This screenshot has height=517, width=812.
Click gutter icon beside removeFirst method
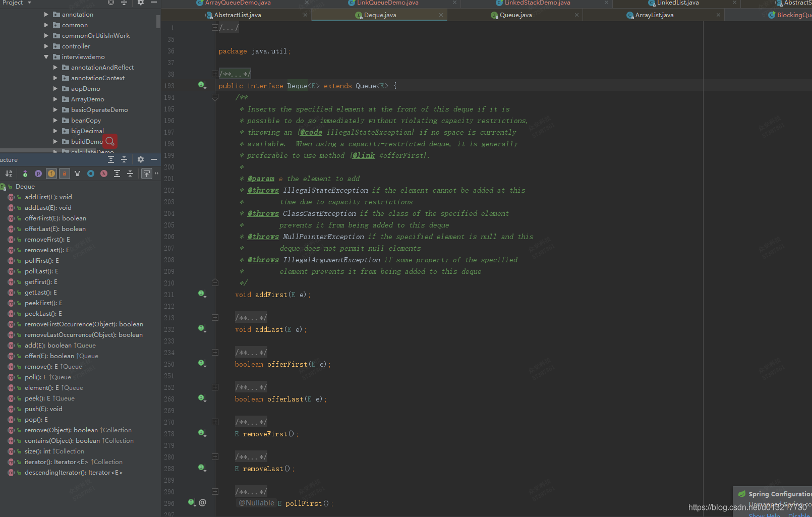[x=202, y=433]
